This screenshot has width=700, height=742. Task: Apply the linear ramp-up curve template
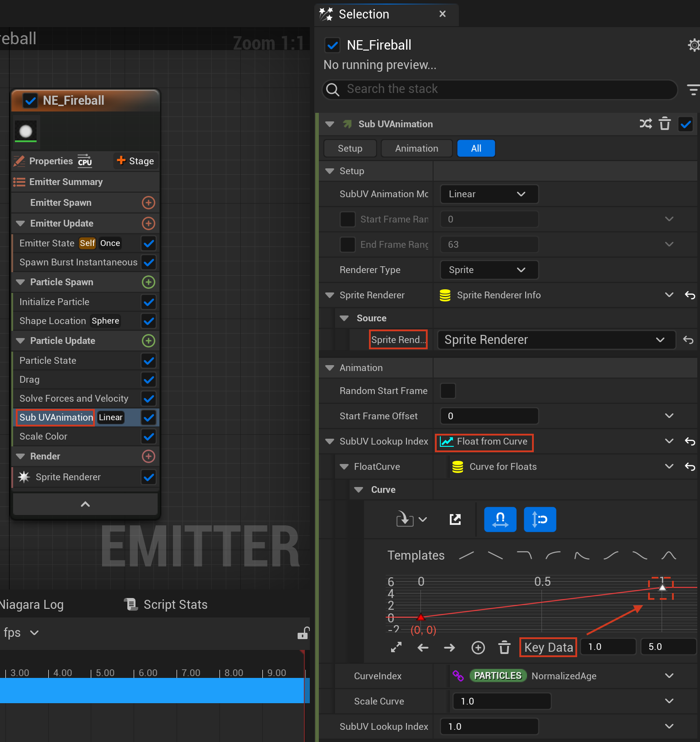(x=467, y=555)
